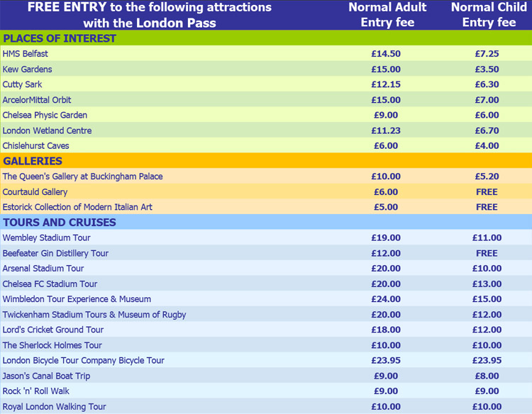
Task: Click the PLACES OF INTEREST section header
Action: 60,38
